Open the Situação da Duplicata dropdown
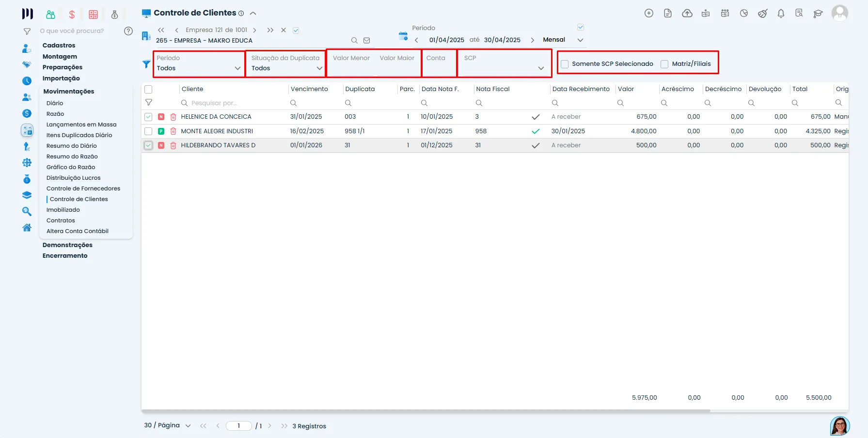868x438 pixels. point(286,63)
